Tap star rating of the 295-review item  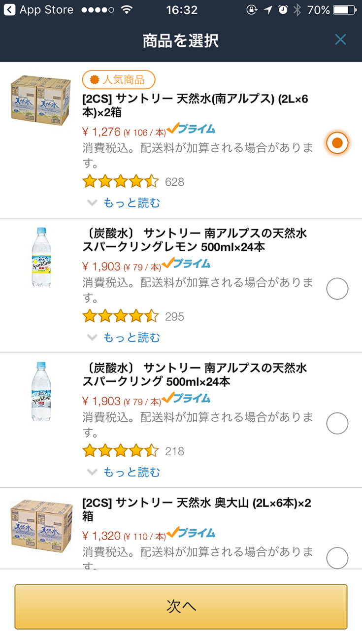[121, 316]
